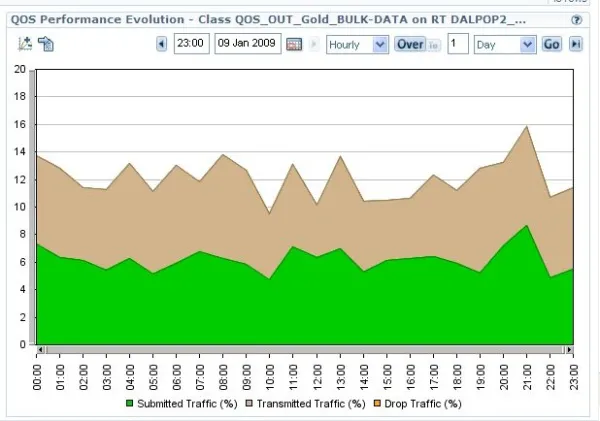
Task: Open the calendar date picker
Action: (294, 44)
